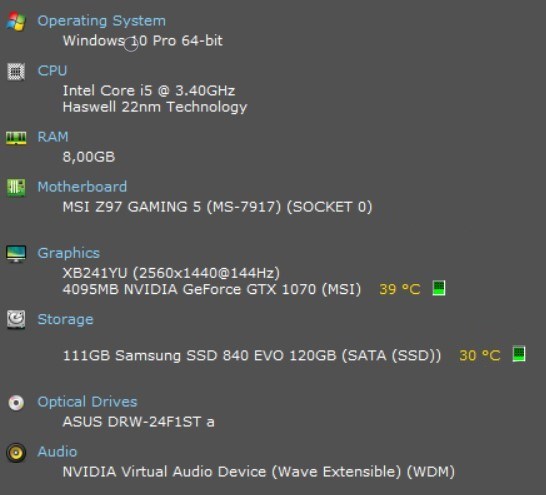Click the green temperature indicator beside GTX 1070
The width and height of the screenshot is (546, 495).
[x=439, y=288]
